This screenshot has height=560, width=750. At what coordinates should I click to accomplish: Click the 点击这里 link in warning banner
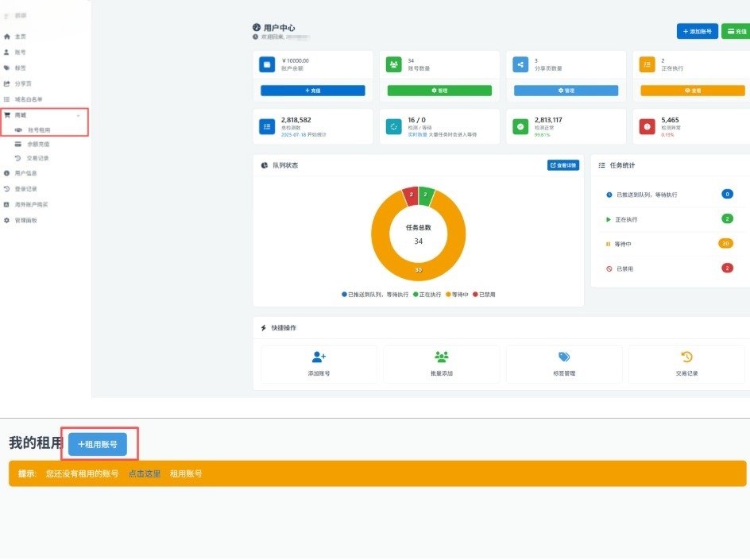145,474
